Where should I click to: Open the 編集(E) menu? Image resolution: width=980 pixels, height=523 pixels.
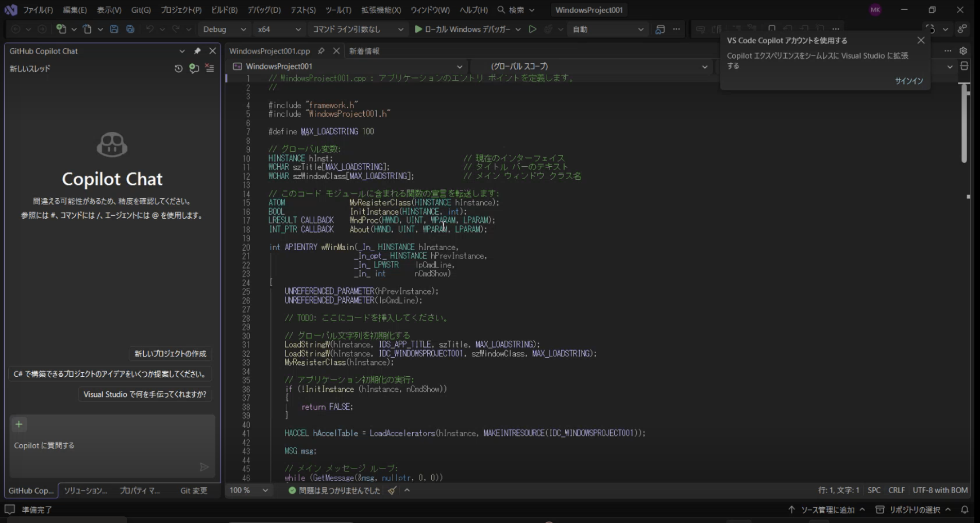75,10
